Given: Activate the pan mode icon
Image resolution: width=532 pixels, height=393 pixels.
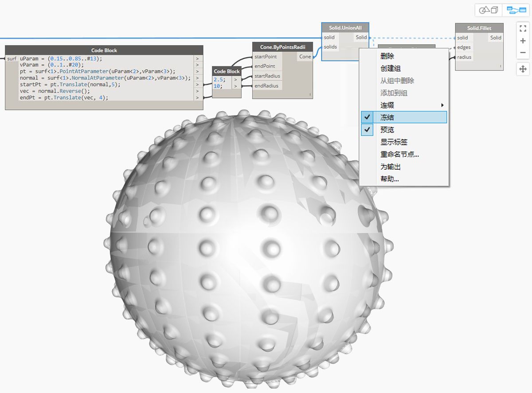Looking at the screenshot, I should (523, 69).
